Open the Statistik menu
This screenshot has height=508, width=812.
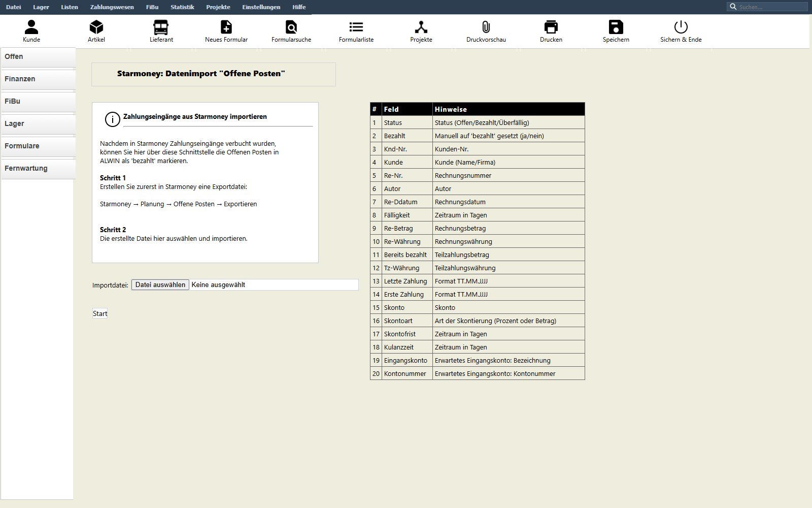coord(182,7)
